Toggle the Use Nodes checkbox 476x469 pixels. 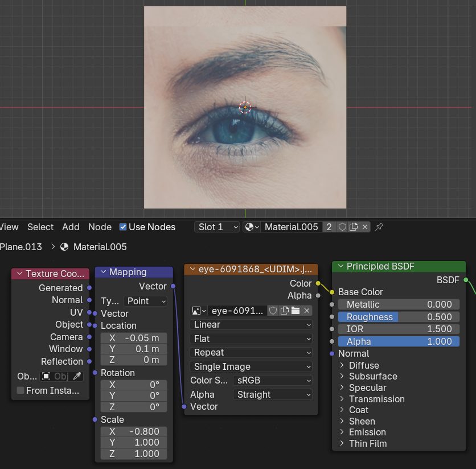click(x=123, y=227)
